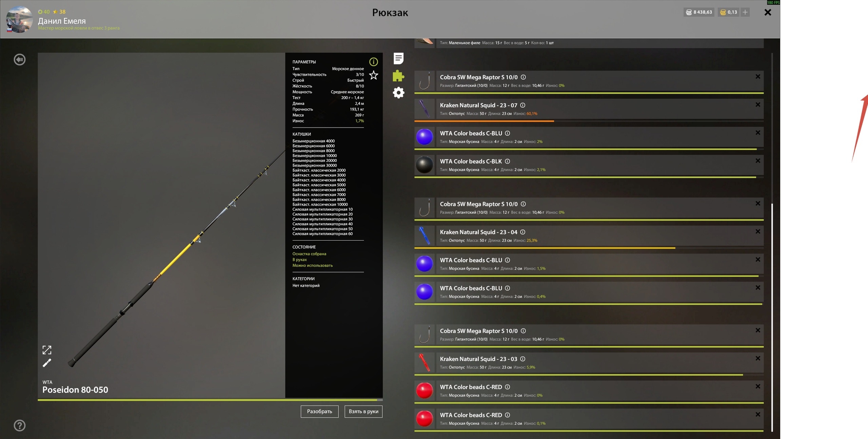Click the Байткаст. классическая 10000 reel entry
The width and height of the screenshot is (868, 439).
320,204
